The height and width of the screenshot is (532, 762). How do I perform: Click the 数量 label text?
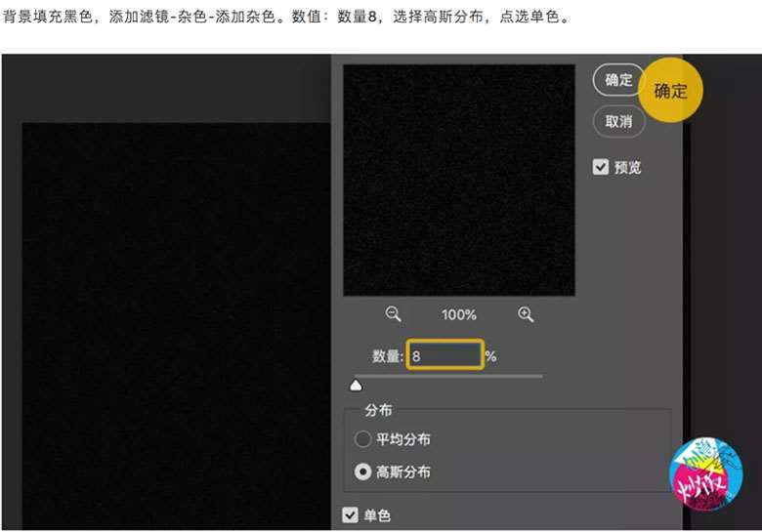point(387,356)
